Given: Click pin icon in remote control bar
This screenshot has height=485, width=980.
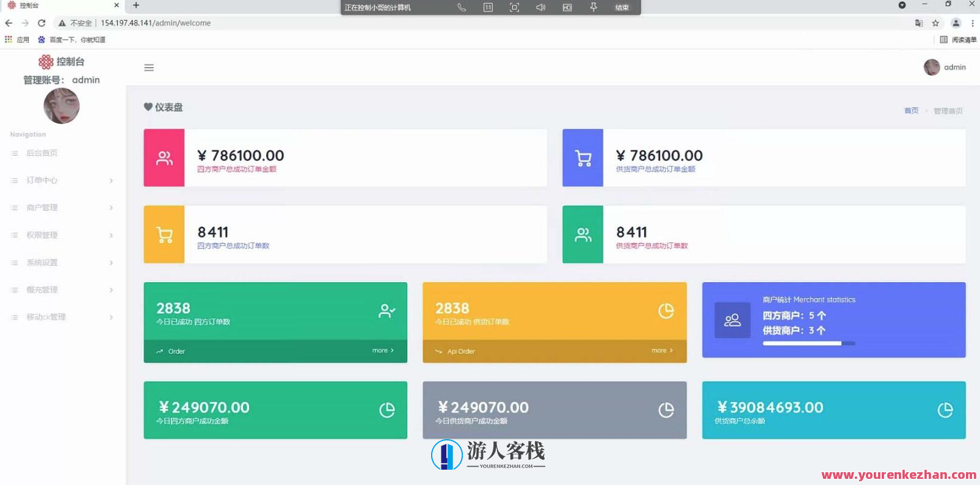Looking at the screenshot, I should [x=593, y=7].
